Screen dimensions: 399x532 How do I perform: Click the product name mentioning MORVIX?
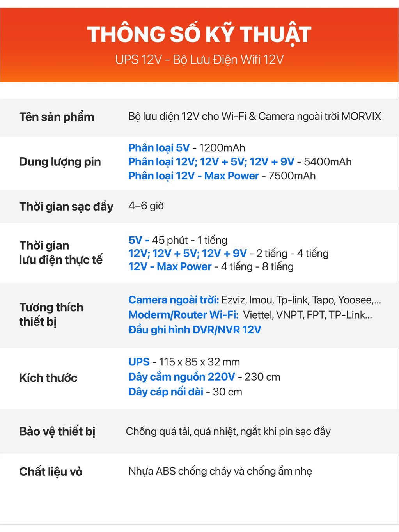point(255,116)
